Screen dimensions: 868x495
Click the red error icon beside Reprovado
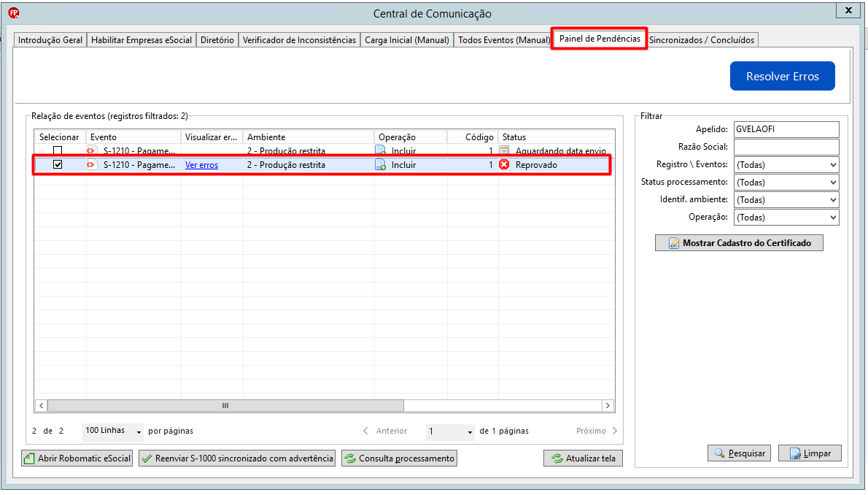point(504,164)
